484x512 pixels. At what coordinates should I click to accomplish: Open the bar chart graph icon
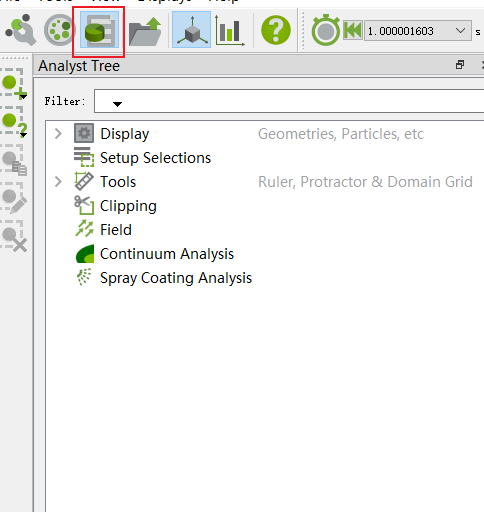(x=230, y=31)
